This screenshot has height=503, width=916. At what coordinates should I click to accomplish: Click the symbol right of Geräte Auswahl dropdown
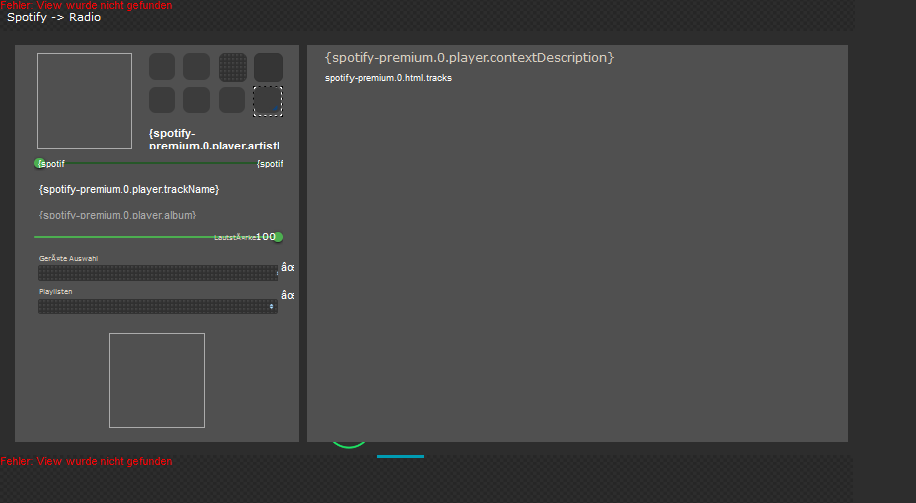click(x=288, y=267)
